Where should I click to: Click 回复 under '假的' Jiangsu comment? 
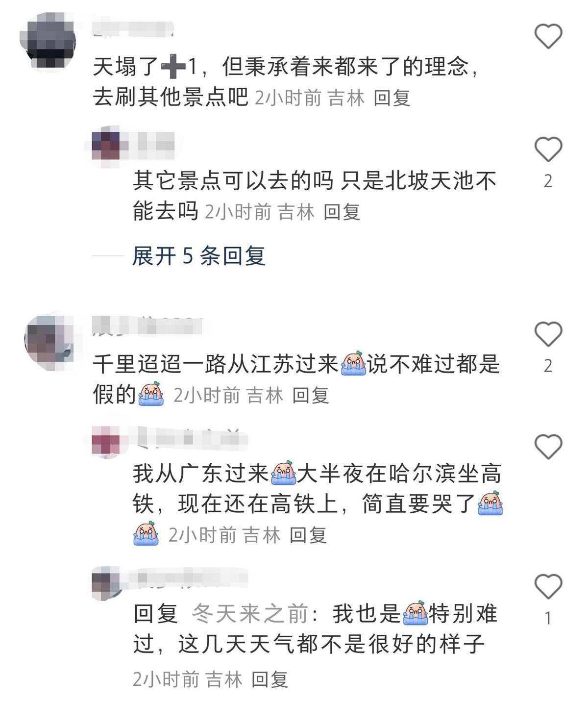point(311,395)
